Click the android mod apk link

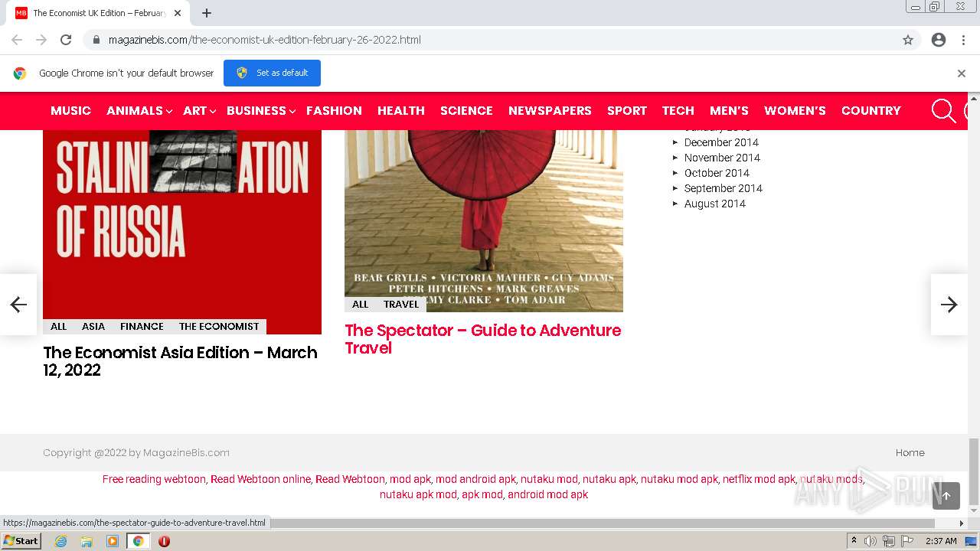pos(547,495)
